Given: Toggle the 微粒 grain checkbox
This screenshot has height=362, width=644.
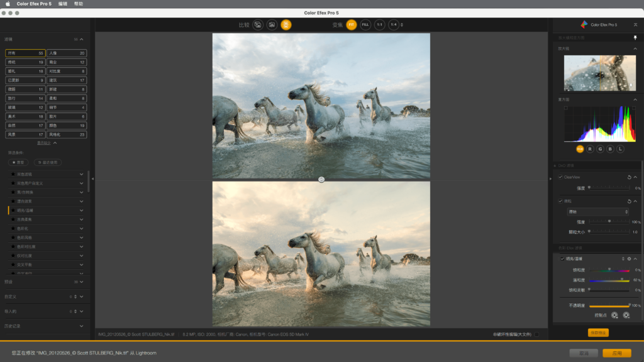Looking at the screenshot, I should tap(560, 201).
